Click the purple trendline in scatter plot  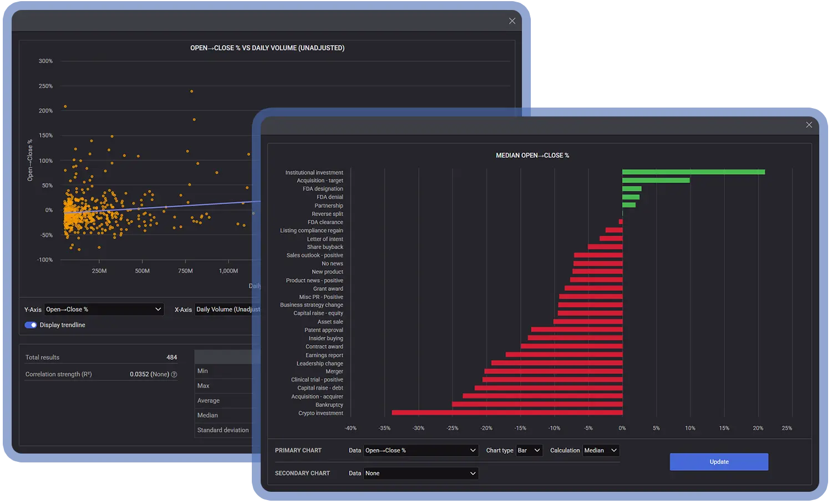[166, 207]
